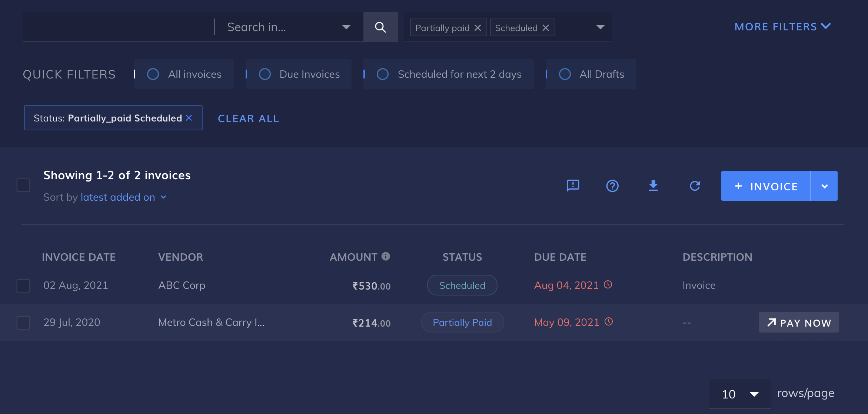Image resolution: width=868 pixels, height=414 pixels.
Task: Select the All Drafts quick filter
Action: pyautogui.click(x=591, y=74)
